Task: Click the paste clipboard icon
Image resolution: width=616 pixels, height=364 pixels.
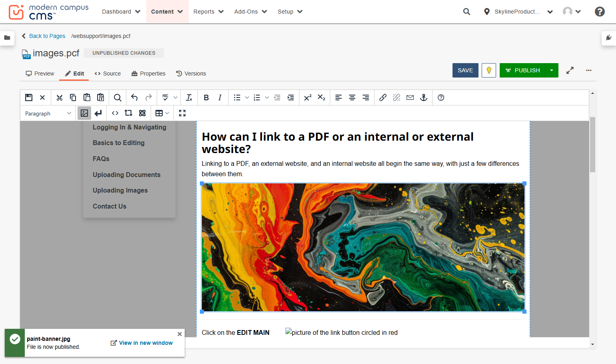Action: (87, 97)
